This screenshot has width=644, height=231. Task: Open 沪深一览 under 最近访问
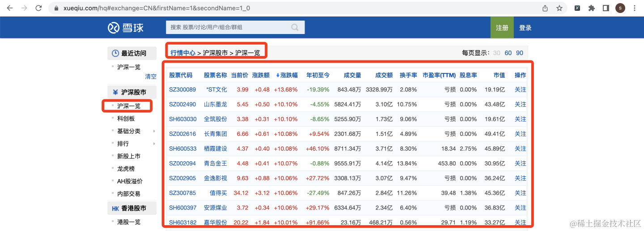click(x=129, y=67)
